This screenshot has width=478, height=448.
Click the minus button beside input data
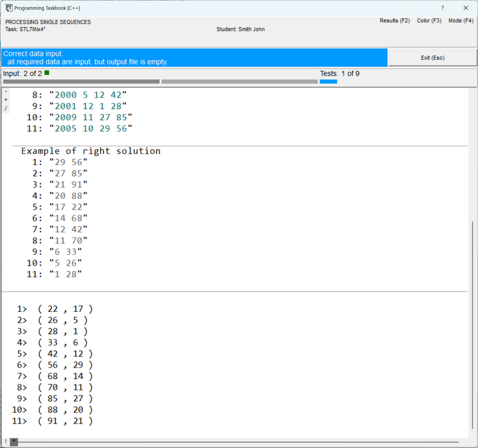tap(6, 92)
